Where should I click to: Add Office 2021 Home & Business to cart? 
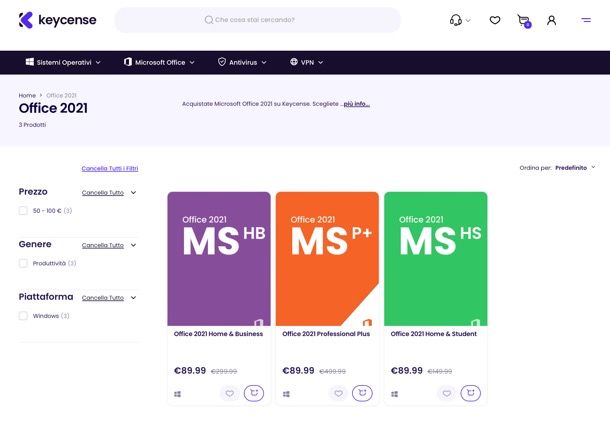pos(254,393)
